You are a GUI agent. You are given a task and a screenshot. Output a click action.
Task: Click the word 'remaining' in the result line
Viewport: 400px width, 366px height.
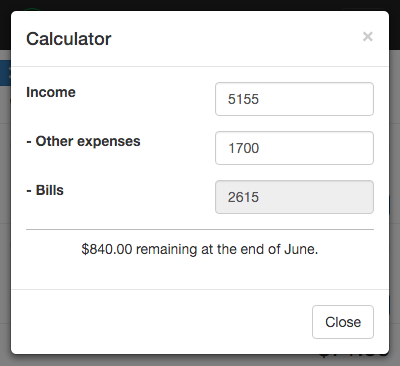[x=166, y=250]
